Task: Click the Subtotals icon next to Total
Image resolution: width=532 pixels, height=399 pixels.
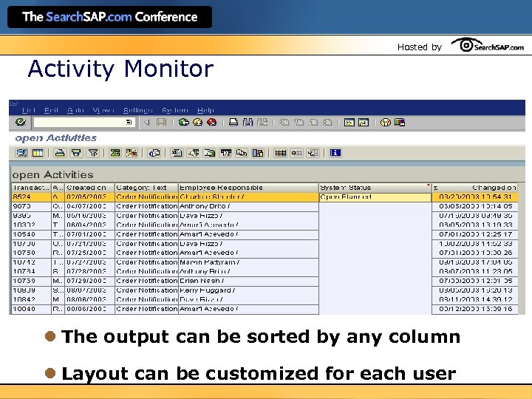Action: [x=132, y=153]
